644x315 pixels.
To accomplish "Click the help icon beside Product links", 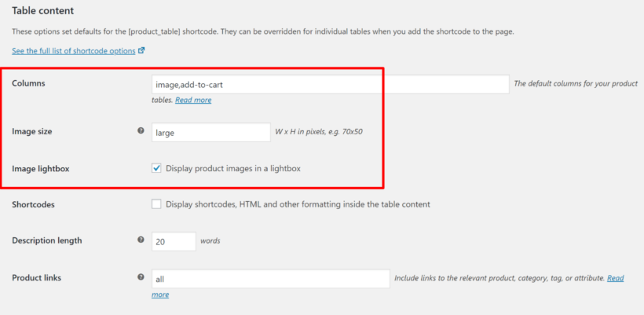I will [x=141, y=277].
